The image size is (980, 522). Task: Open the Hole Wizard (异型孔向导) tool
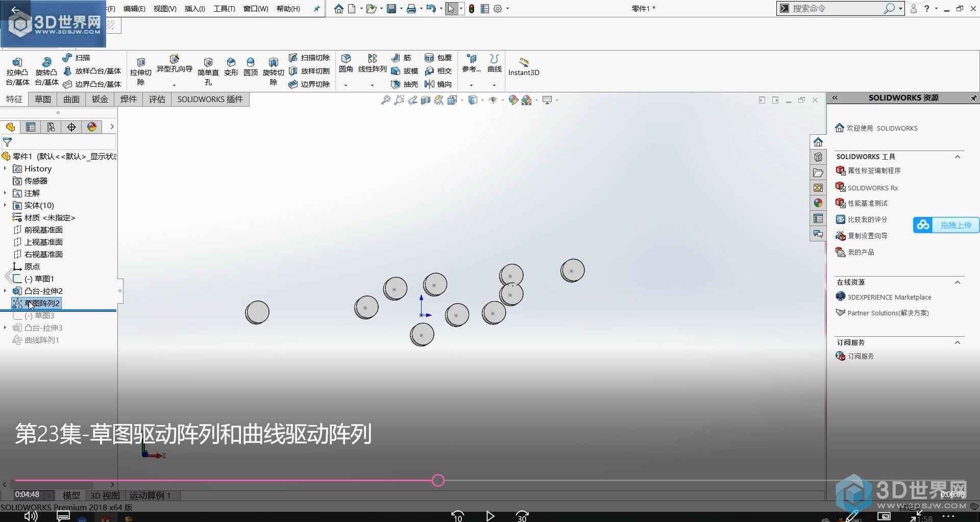pyautogui.click(x=175, y=64)
